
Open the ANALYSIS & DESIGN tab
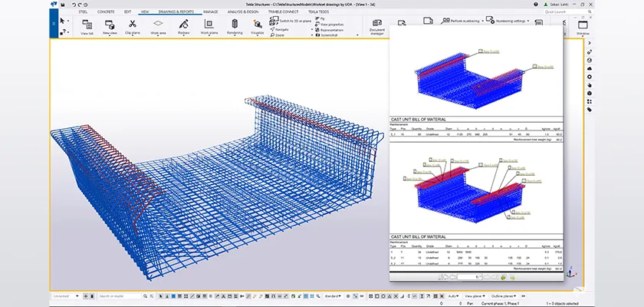pos(243,12)
